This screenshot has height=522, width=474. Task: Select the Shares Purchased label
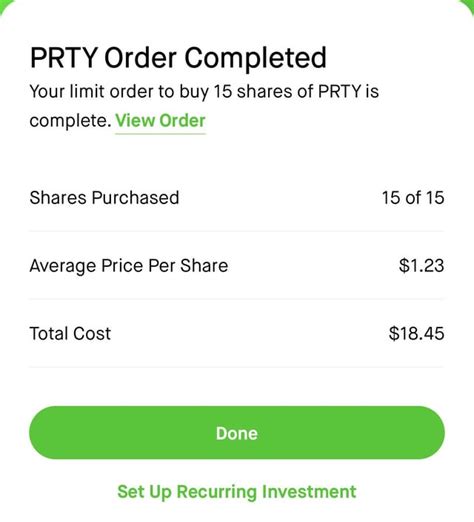click(104, 197)
